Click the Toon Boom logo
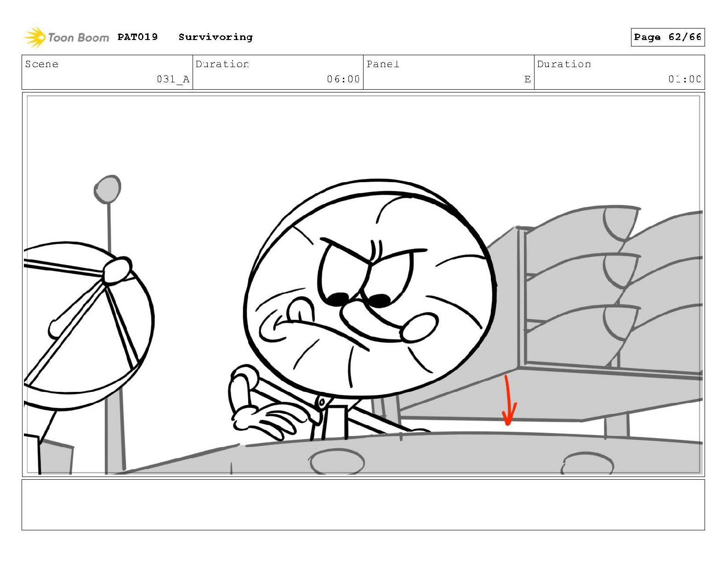This screenshot has height=563, width=728. [67, 37]
